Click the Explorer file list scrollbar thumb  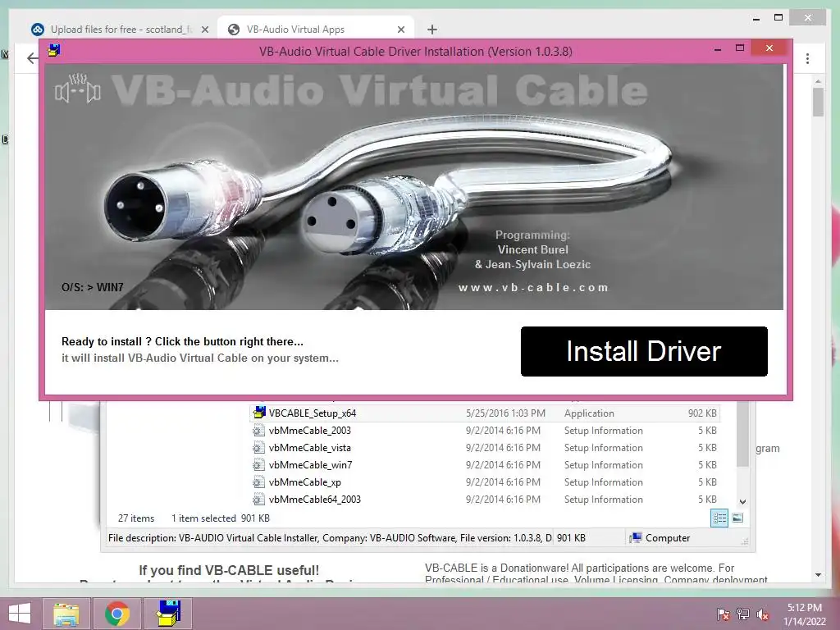pos(742,434)
